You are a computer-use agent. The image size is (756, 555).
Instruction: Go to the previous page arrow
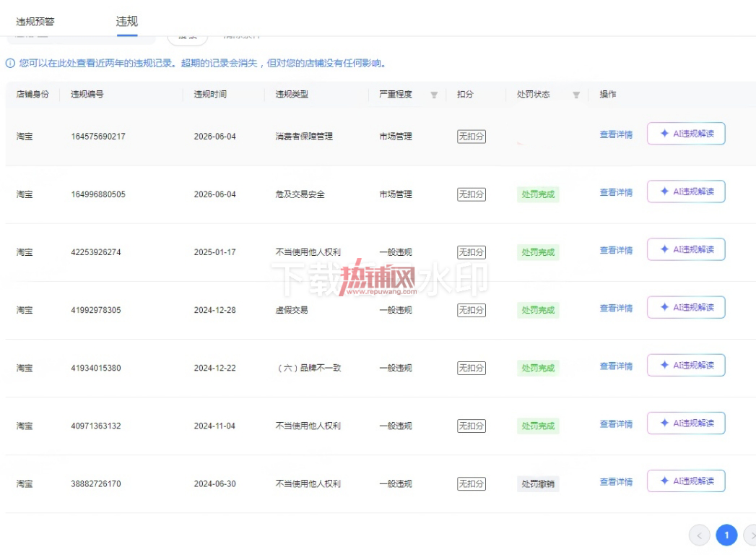point(699,535)
